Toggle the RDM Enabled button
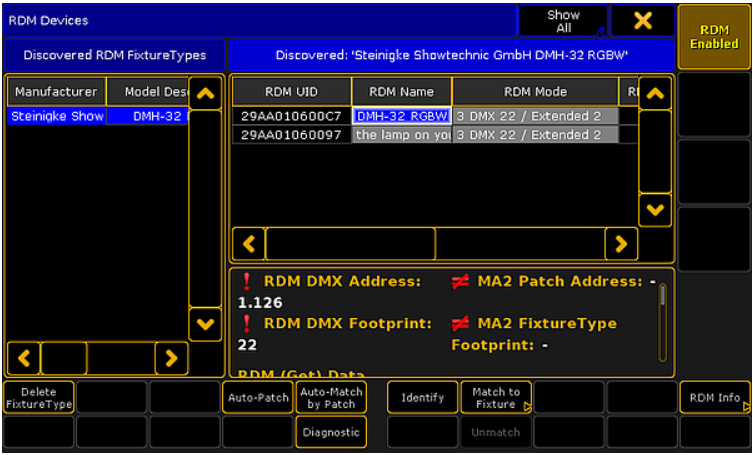Viewport: 753px width, 455px height. pos(714,37)
